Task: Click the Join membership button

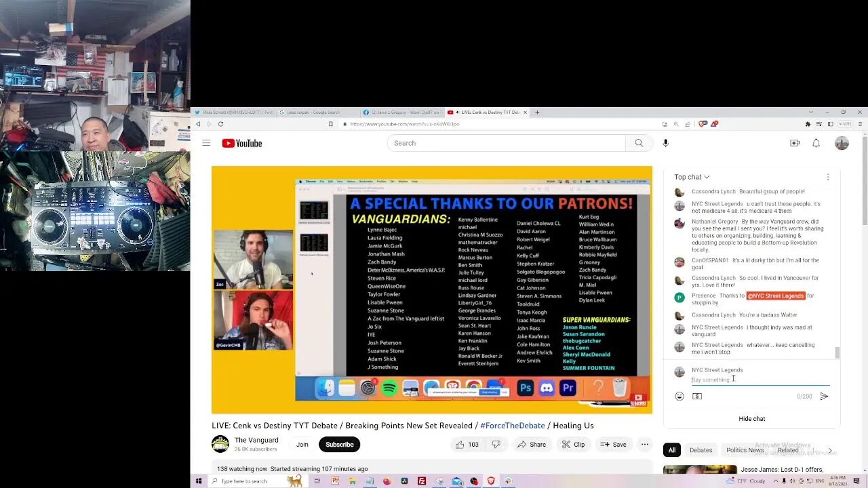Action: tap(302, 445)
